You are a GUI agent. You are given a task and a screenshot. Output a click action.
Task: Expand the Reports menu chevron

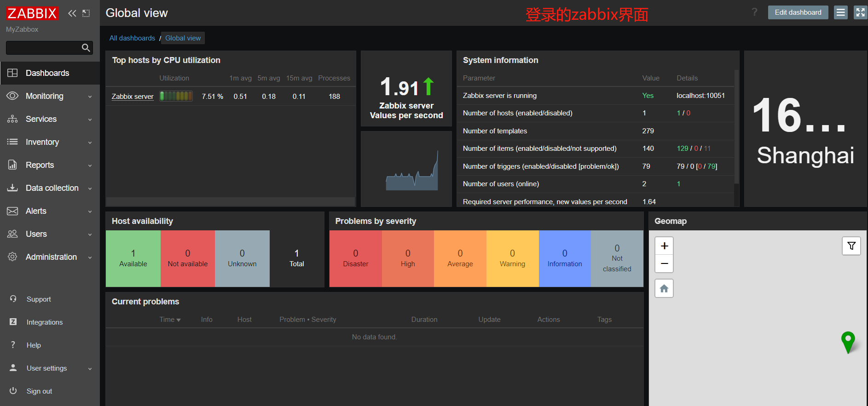pyautogui.click(x=90, y=166)
